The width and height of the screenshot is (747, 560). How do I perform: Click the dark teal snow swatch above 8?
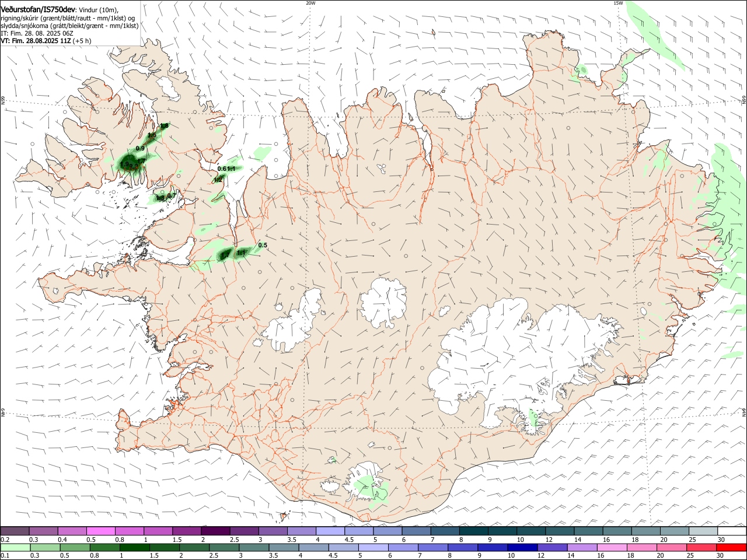tap(473, 531)
